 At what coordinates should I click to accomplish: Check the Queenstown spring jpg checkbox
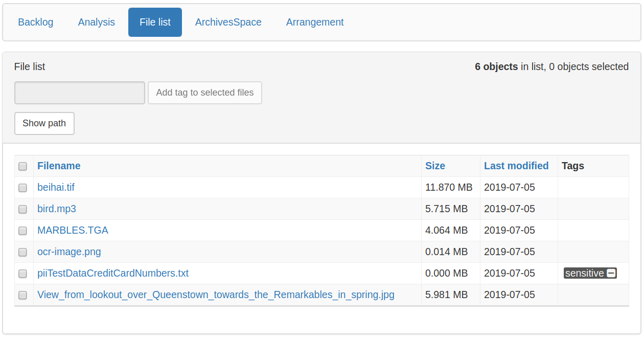(x=22, y=295)
